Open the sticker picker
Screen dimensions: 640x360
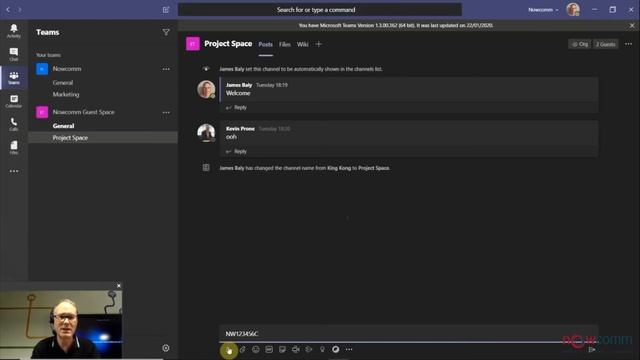click(x=282, y=349)
